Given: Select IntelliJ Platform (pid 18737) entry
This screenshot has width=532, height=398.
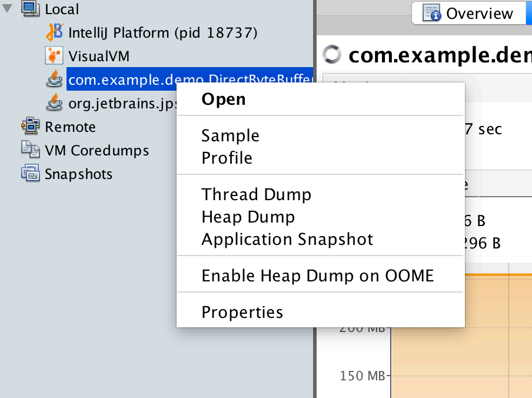Looking at the screenshot, I should pyautogui.click(x=163, y=33).
